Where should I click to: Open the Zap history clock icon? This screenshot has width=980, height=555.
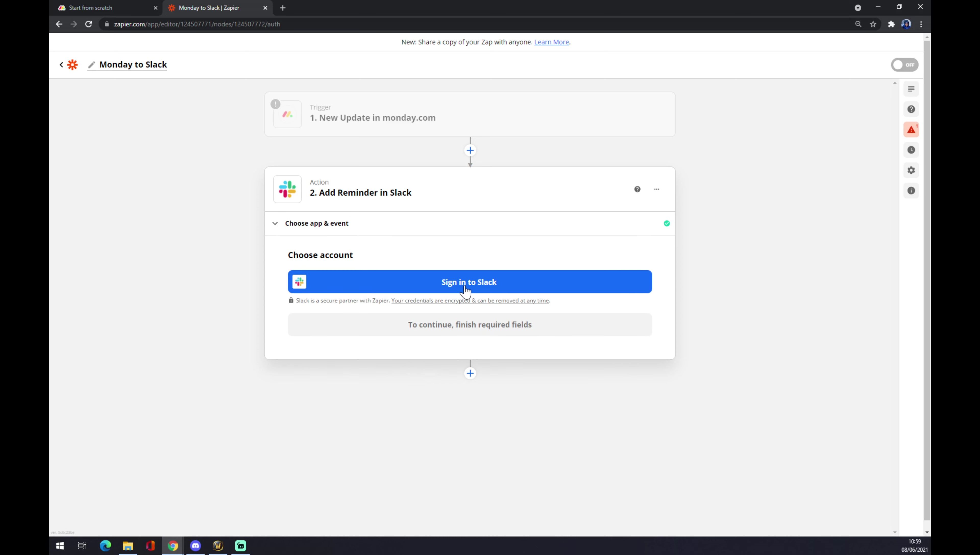911,150
